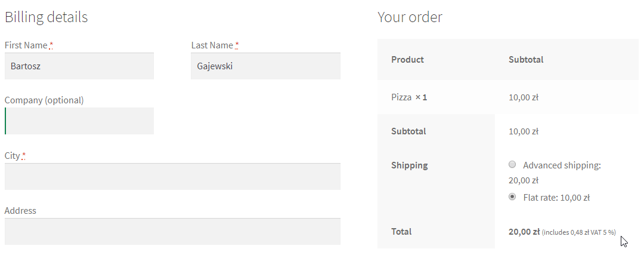Click the bold 20,00 zł total amount
Image resolution: width=644 pixels, height=255 pixels.
pyautogui.click(x=524, y=232)
